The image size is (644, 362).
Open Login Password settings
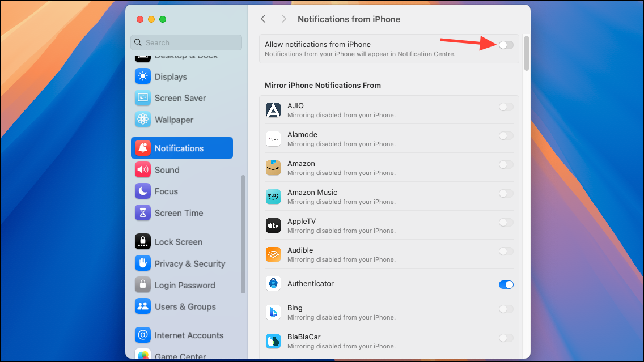(x=182, y=285)
